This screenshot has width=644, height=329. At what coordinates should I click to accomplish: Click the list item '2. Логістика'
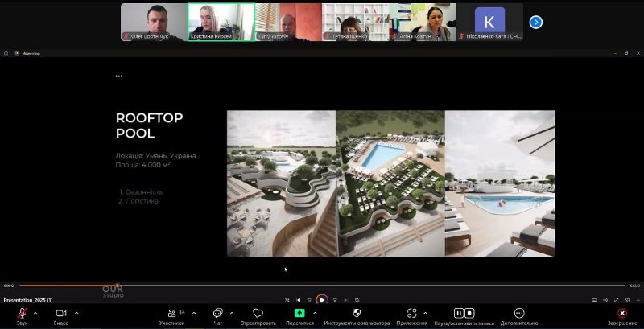(x=138, y=201)
